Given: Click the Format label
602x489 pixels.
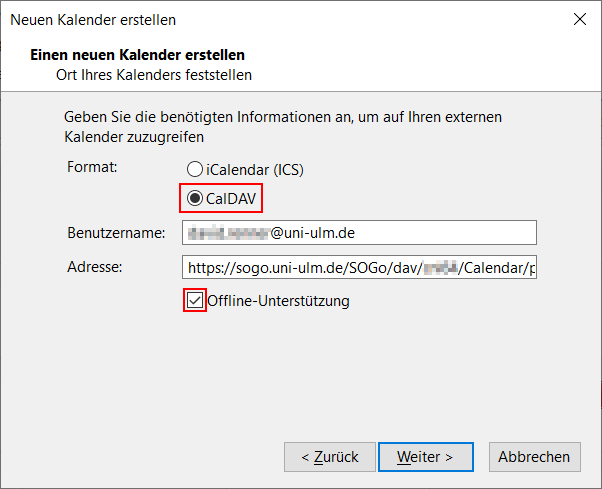Looking at the screenshot, I should pos(92,166).
